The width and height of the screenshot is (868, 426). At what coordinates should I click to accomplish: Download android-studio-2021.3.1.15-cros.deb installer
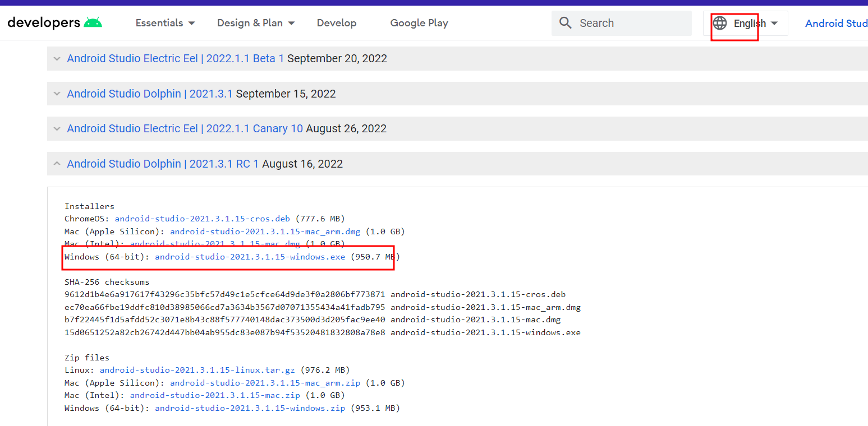tap(202, 219)
